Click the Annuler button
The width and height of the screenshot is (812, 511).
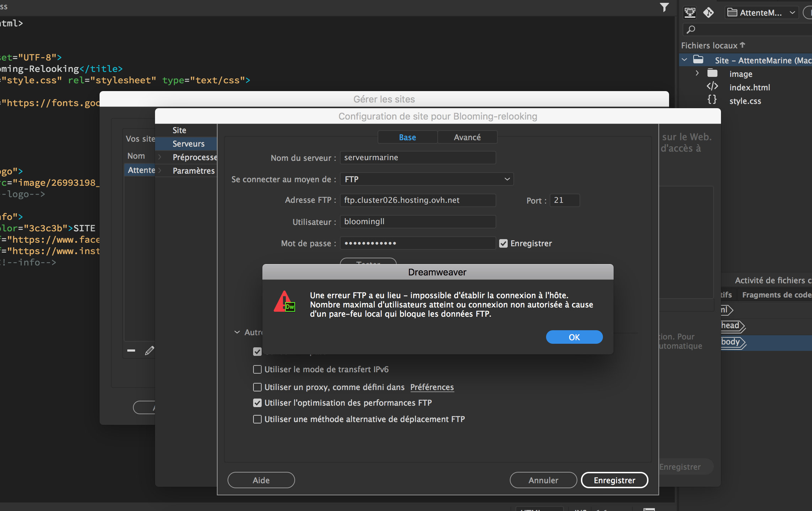tap(543, 480)
